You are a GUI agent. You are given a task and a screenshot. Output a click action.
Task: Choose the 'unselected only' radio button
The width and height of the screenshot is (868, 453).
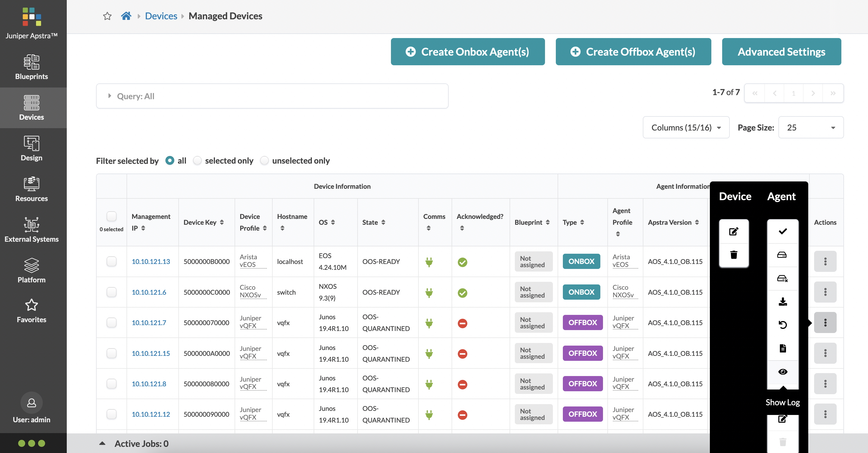point(264,161)
